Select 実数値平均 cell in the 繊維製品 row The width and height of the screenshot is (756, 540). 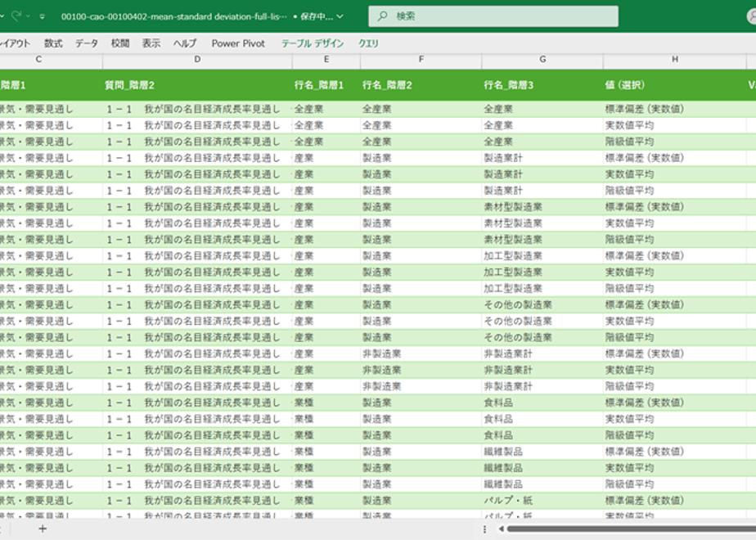point(674,468)
